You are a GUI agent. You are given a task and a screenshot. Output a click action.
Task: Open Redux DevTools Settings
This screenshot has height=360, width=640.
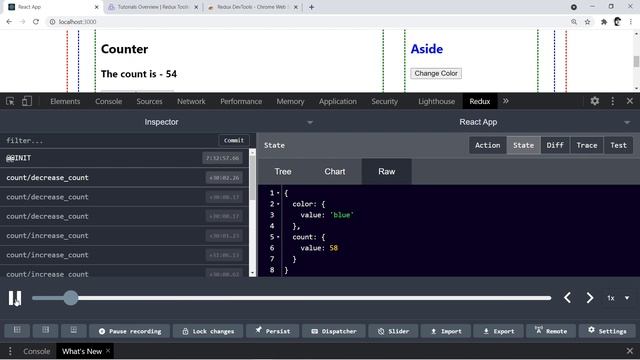[607, 331]
